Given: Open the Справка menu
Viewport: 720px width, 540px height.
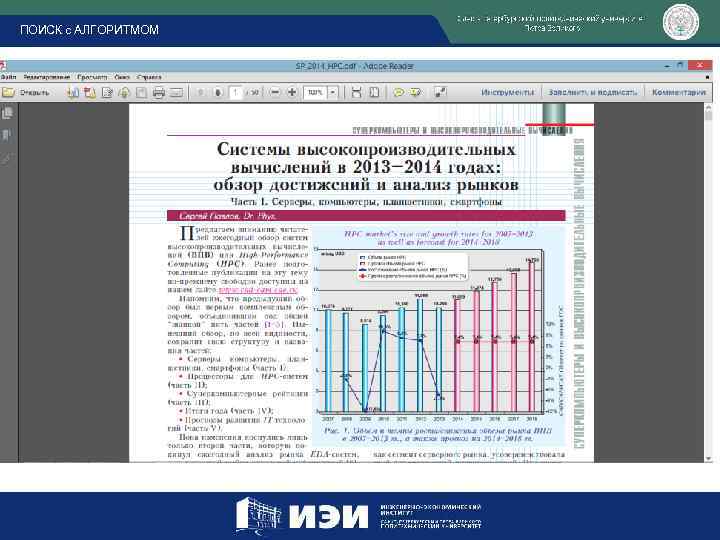Looking at the screenshot, I should tap(149, 77).
